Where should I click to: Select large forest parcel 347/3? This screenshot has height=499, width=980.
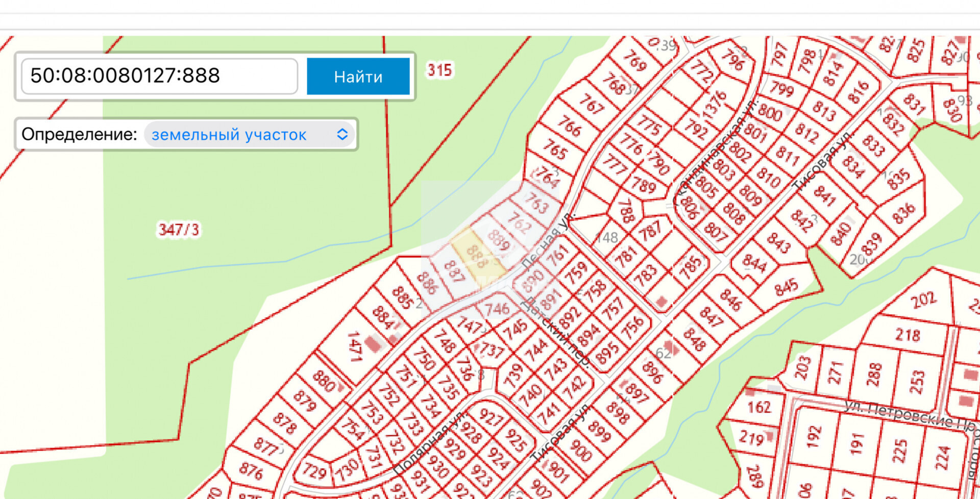pyautogui.click(x=179, y=230)
